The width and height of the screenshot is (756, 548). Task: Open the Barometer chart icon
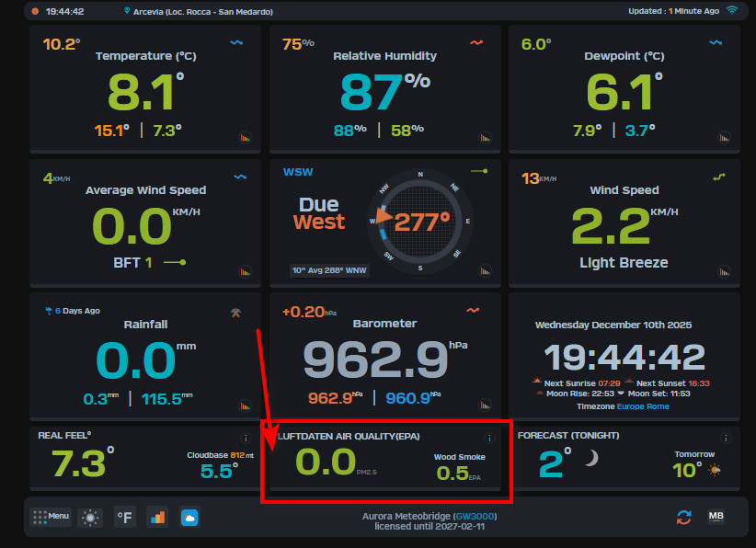click(x=485, y=405)
